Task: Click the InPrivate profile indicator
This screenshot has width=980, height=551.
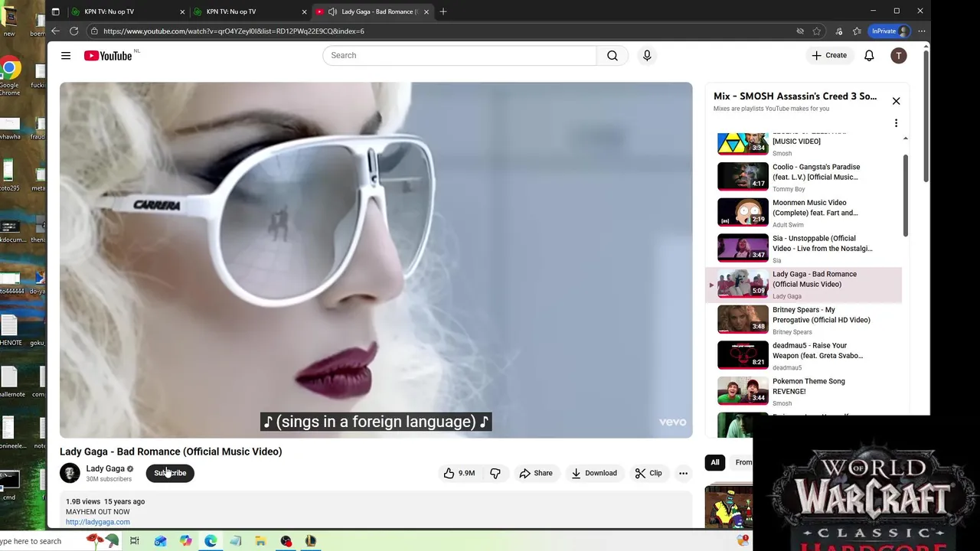Action: click(890, 31)
